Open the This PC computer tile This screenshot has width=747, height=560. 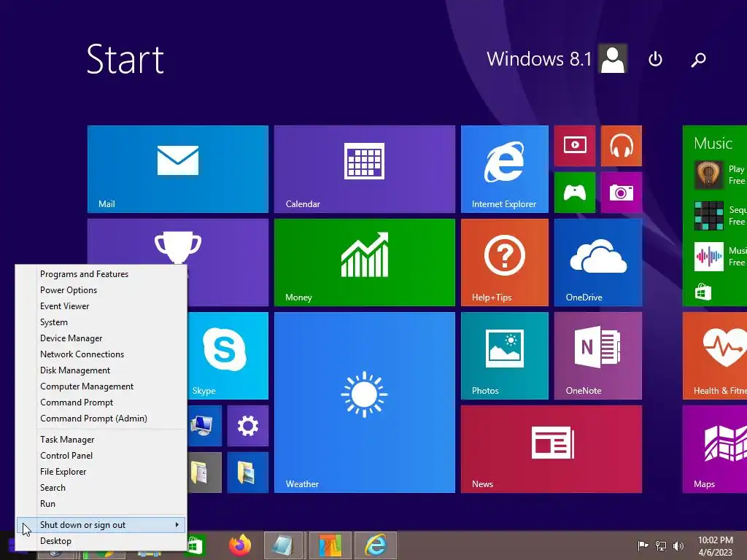(204, 426)
